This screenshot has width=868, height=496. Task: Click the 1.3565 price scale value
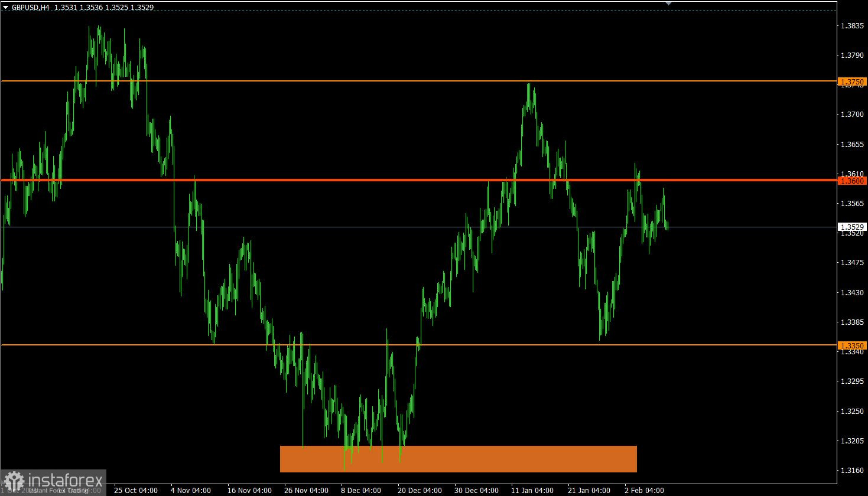tap(852, 204)
